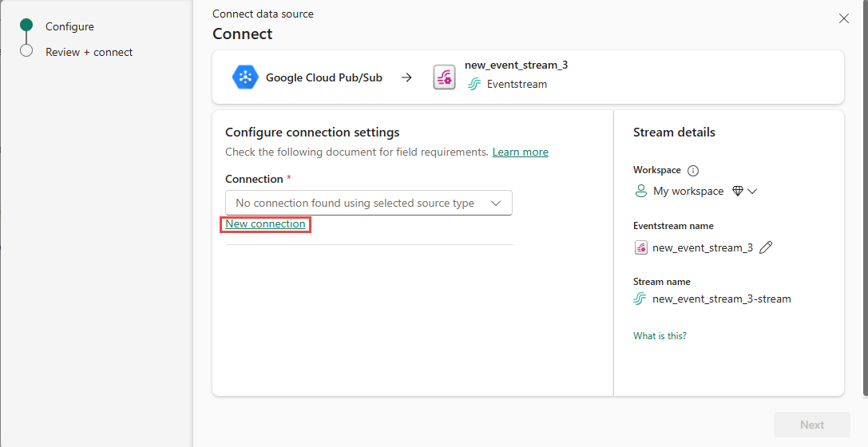The height and width of the screenshot is (447, 868).
Task: Click the What is this? link
Action: (x=660, y=336)
